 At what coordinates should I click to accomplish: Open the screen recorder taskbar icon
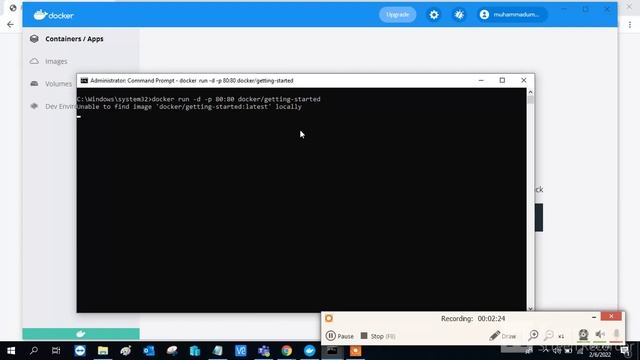click(x=356, y=351)
